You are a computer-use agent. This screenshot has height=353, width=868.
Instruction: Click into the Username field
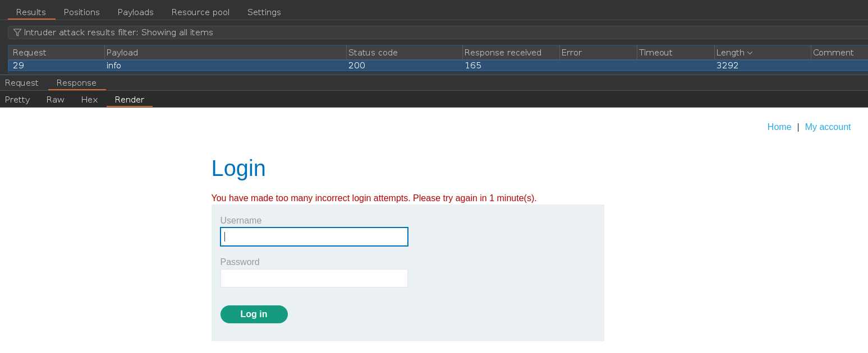314,237
